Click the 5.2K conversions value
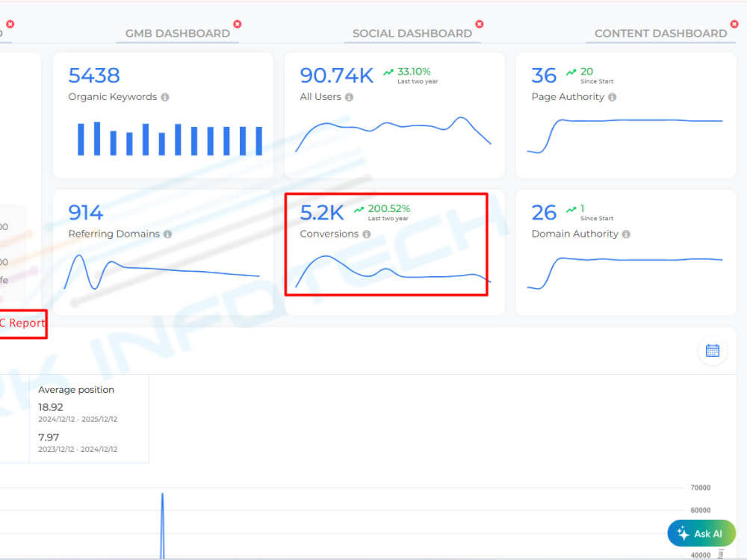Image resolution: width=747 pixels, height=560 pixels. [x=321, y=213]
